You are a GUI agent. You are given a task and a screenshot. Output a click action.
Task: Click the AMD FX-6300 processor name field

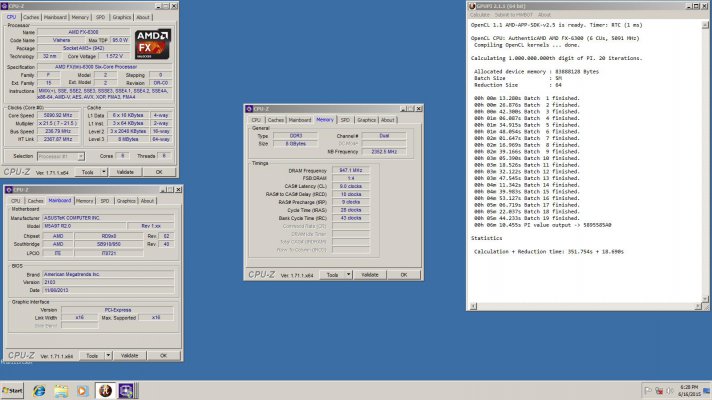pos(83,32)
